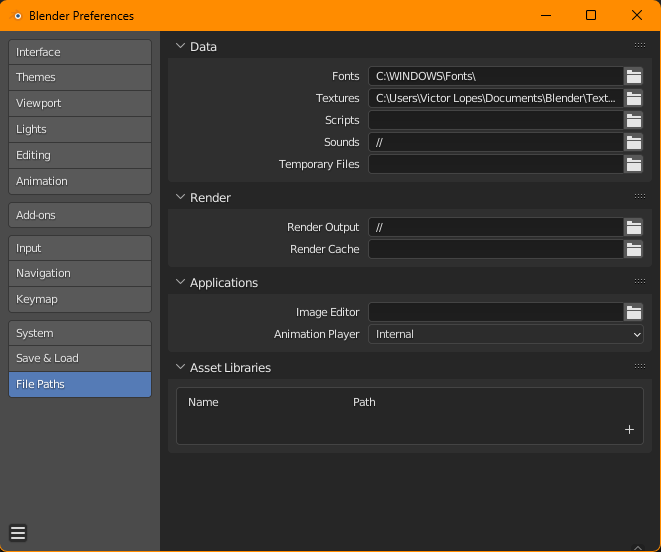
Task: Open the Animation Player dropdown
Action: point(505,334)
